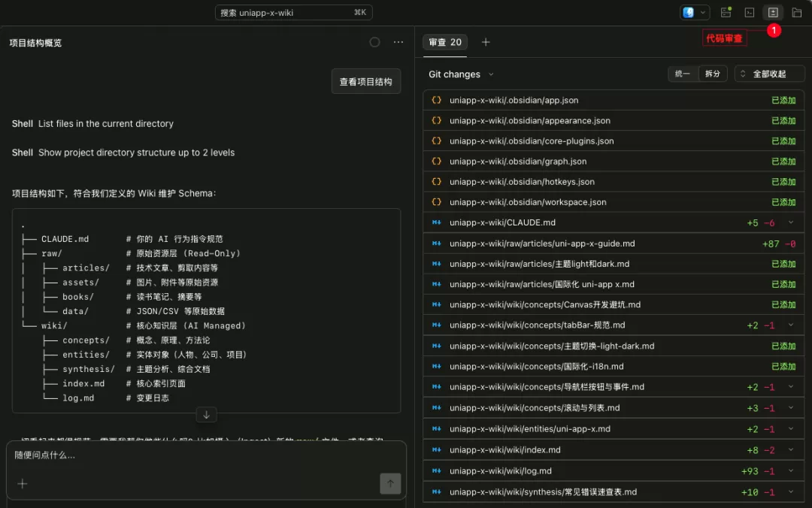Click markdown icon of tabBar-规范.md row
The height and width of the screenshot is (508, 812).
tap(437, 325)
